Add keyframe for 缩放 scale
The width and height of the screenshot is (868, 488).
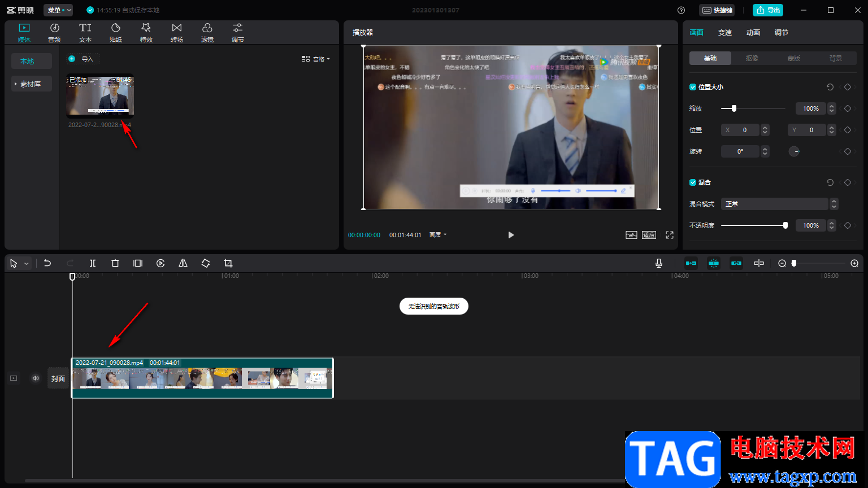(x=848, y=108)
